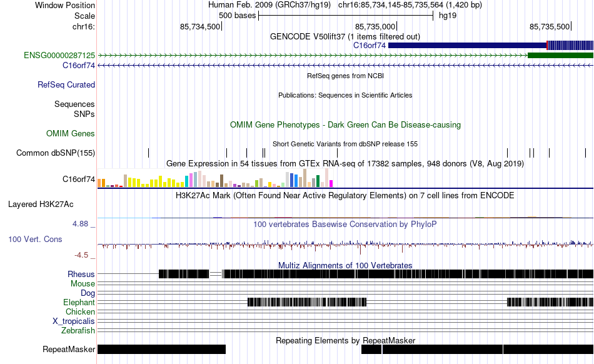This screenshot has width=594, height=364.
Task: Open the GENCODE V50lift37 track title
Action: [x=345, y=36]
